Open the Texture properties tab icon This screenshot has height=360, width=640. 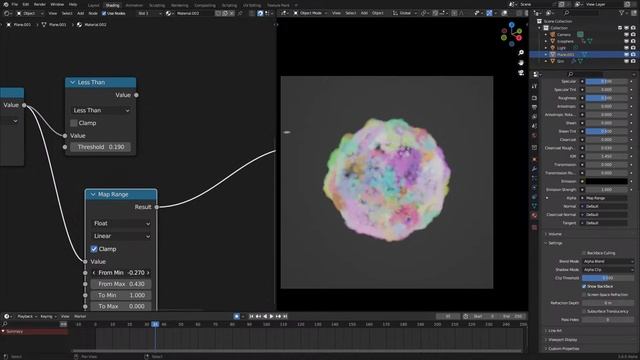[534, 227]
